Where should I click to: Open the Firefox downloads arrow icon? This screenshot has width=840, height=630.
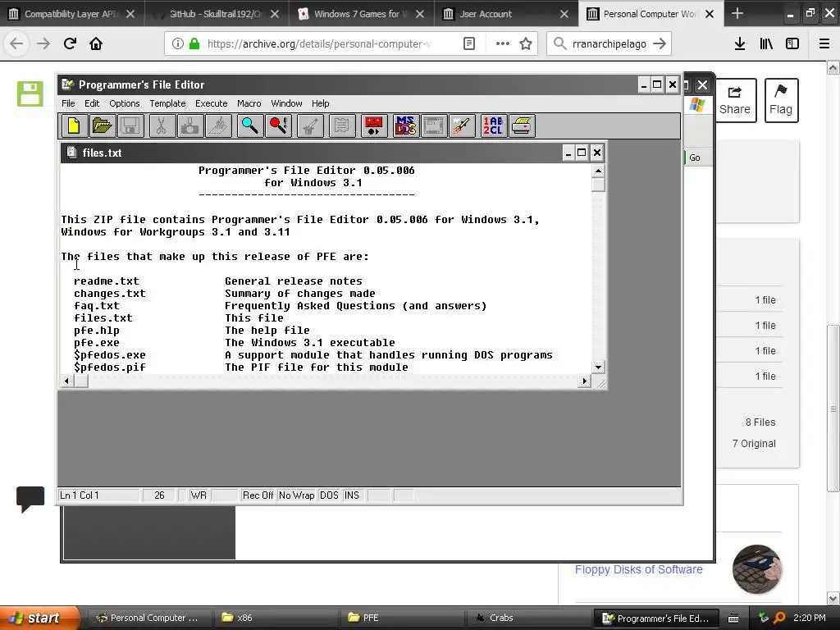pyautogui.click(x=740, y=43)
